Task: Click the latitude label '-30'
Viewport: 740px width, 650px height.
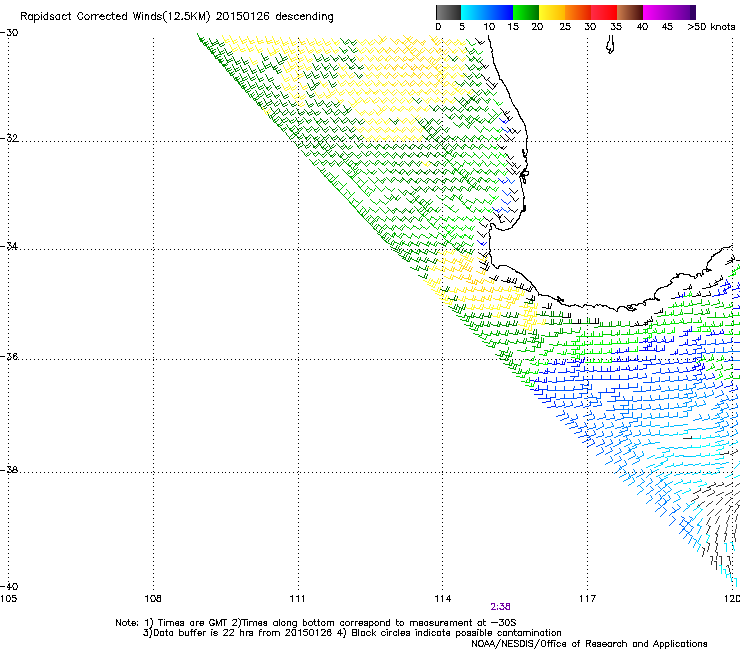Action: 9,33
